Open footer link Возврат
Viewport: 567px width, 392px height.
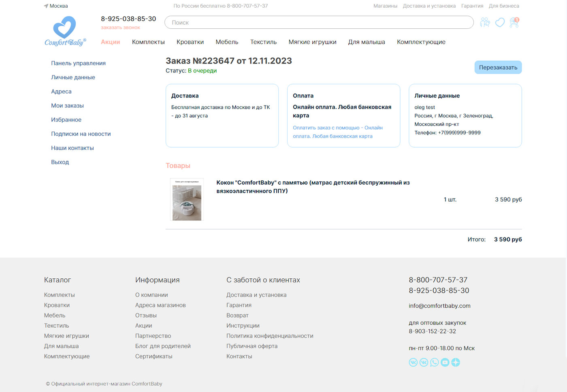tap(237, 315)
